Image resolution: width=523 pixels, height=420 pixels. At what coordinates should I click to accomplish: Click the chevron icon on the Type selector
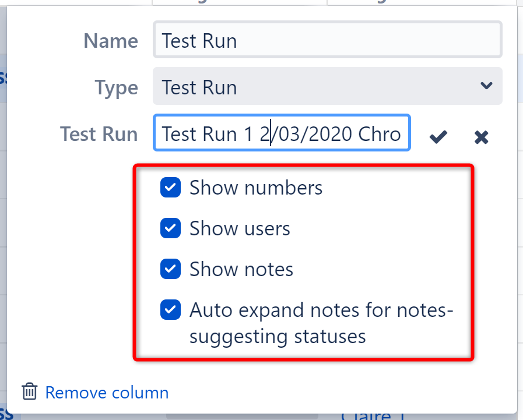(x=486, y=86)
